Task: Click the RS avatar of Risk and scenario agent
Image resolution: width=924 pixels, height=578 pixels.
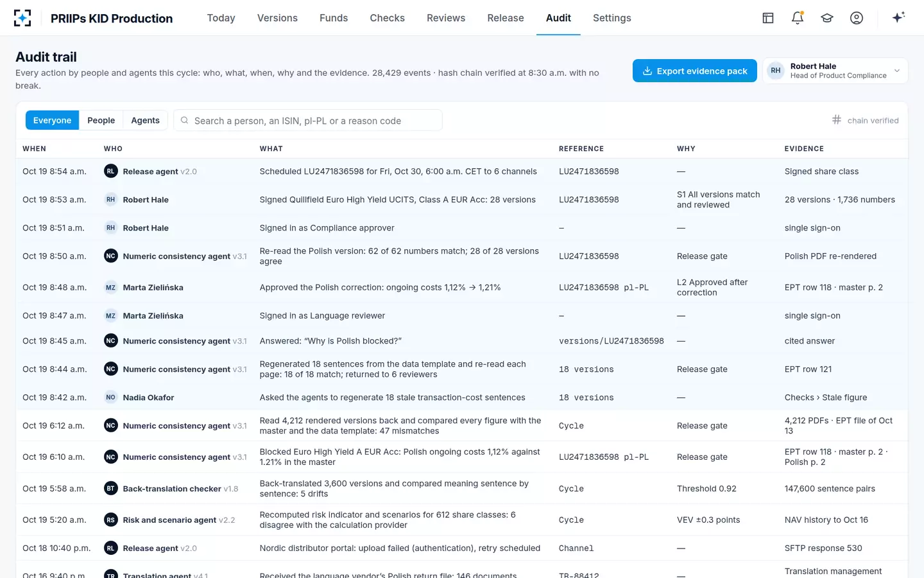Action: (110, 520)
